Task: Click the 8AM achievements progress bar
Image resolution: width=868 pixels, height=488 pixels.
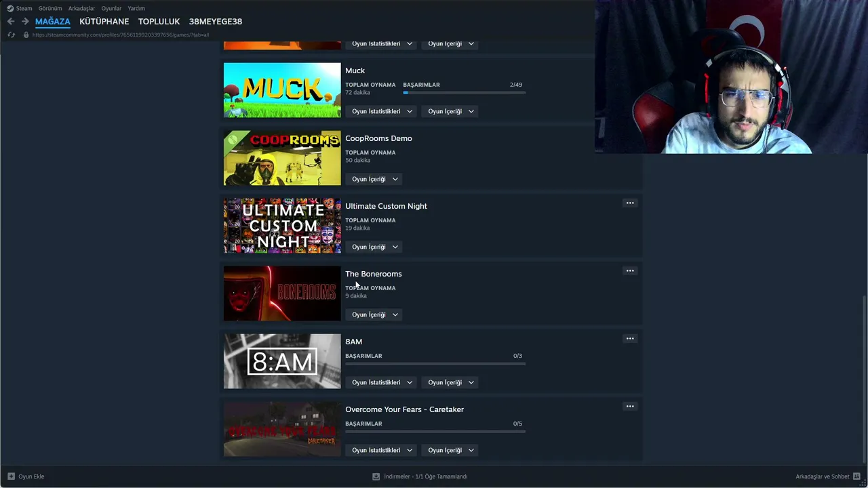Action: pos(435,363)
